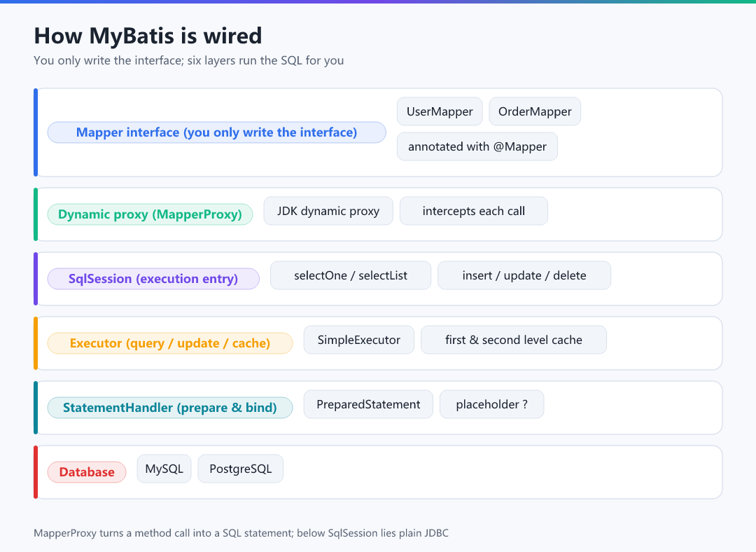Screen dimensions: 756x552
Task: Click the red Database layer label
Action: point(87,472)
